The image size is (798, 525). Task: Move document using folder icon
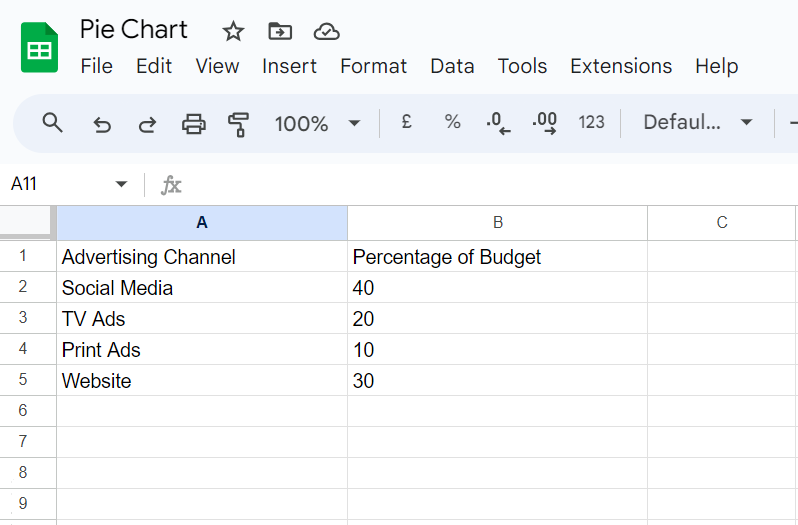coord(280,32)
